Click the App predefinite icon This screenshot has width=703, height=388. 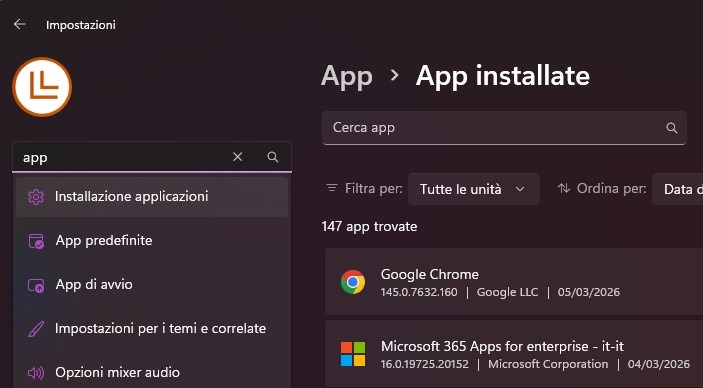pos(36,241)
